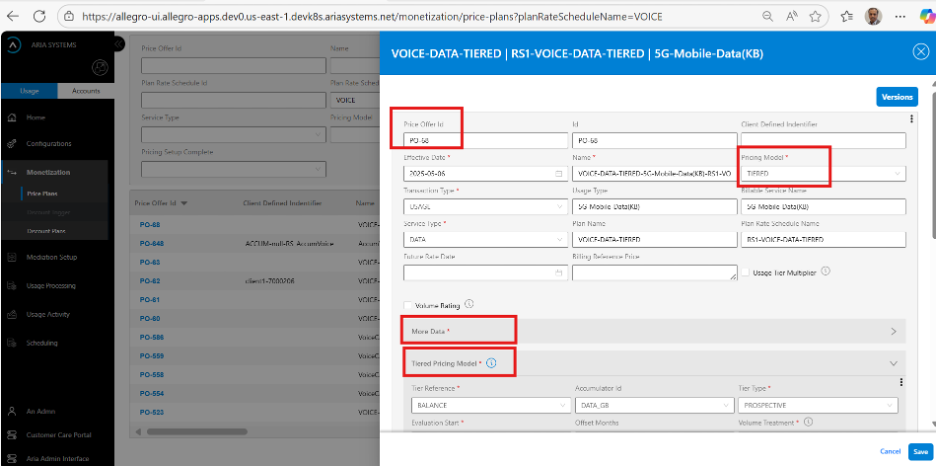
Task: Click the Save button
Action: tap(920, 451)
